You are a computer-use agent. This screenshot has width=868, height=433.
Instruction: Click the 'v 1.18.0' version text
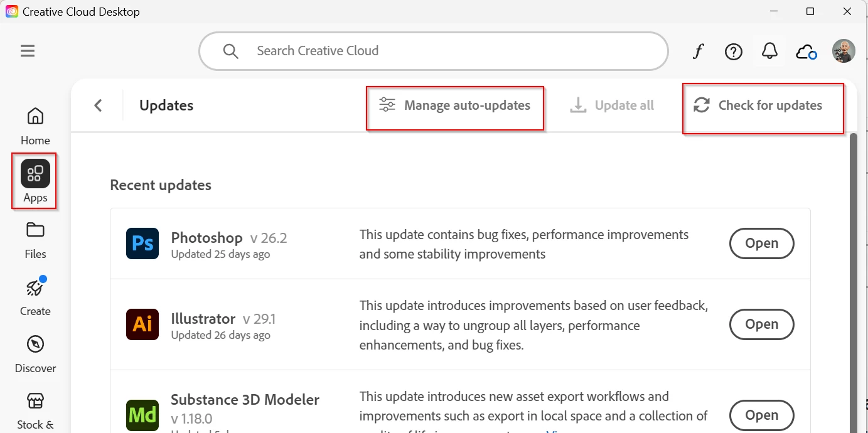(191, 419)
